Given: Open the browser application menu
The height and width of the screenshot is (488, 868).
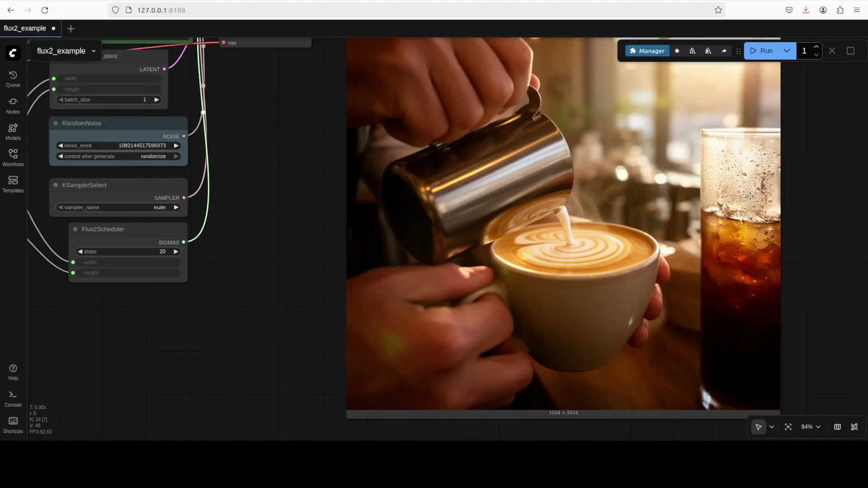Looking at the screenshot, I should (857, 9).
